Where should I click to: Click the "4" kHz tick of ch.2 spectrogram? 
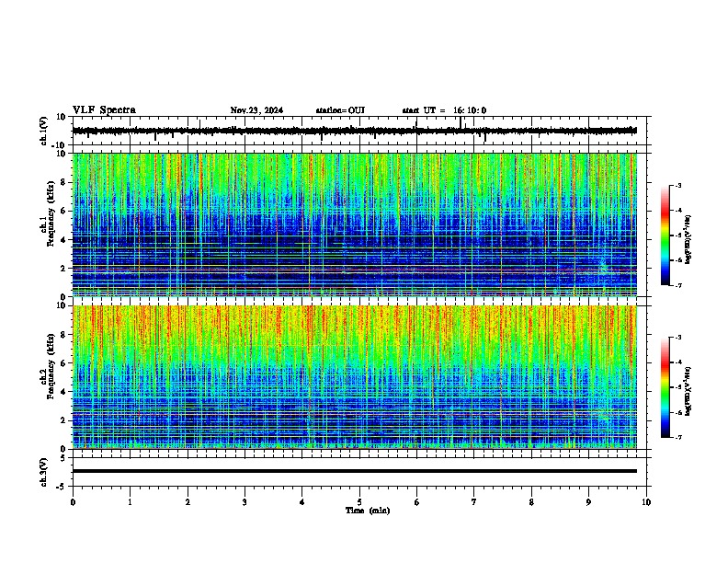tap(64, 392)
